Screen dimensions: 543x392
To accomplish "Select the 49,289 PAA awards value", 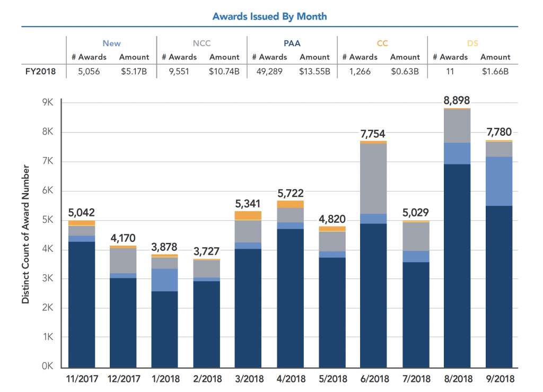I will click(x=269, y=71).
